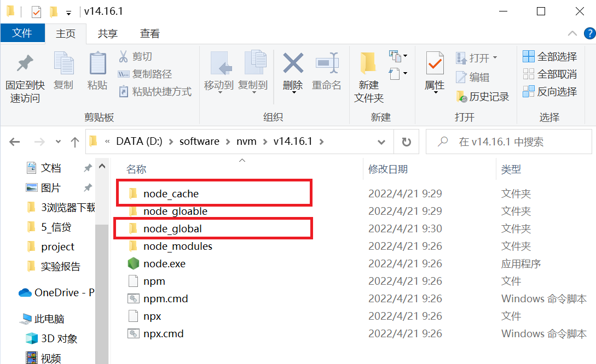The width and height of the screenshot is (596, 364).
Task: Open the File tab
Action: 22,33
